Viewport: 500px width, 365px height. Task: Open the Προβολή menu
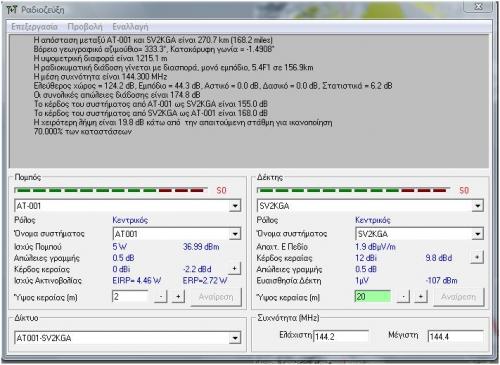point(85,26)
